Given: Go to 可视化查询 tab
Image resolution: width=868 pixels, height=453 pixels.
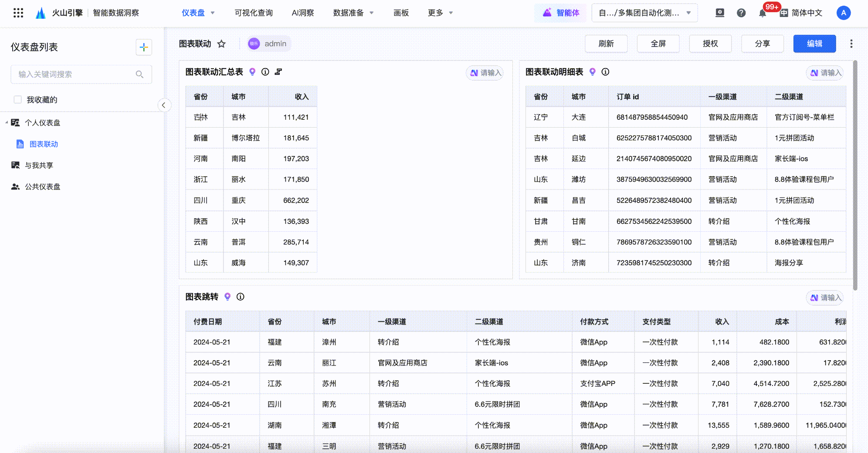Looking at the screenshot, I should coord(253,13).
